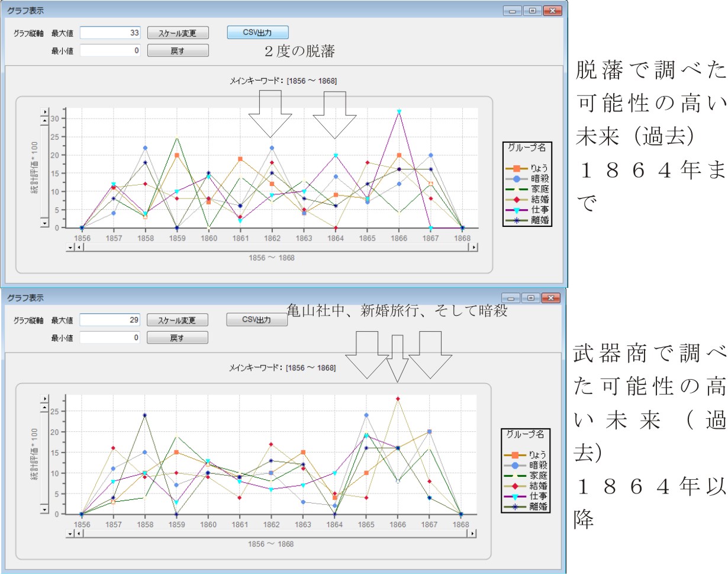Image resolution: width=728 pixels, height=574 pixels.
Task: Focus 最小値 field in the top window
Action: pyautogui.click(x=110, y=51)
